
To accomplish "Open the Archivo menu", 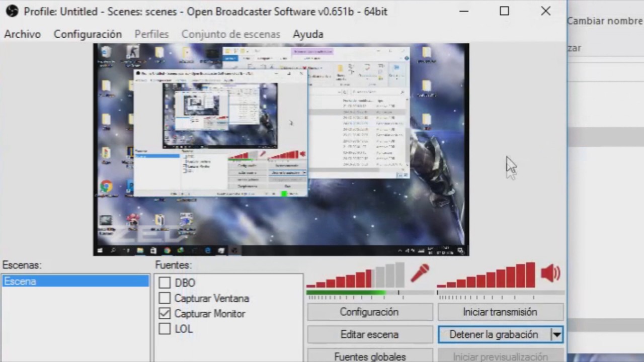I will [23, 34].
